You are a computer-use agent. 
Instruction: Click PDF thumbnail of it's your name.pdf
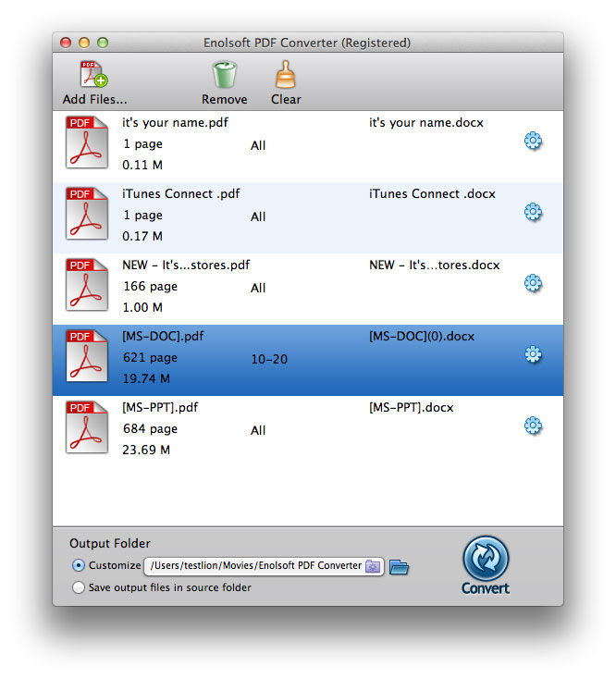tap(87, 142)
